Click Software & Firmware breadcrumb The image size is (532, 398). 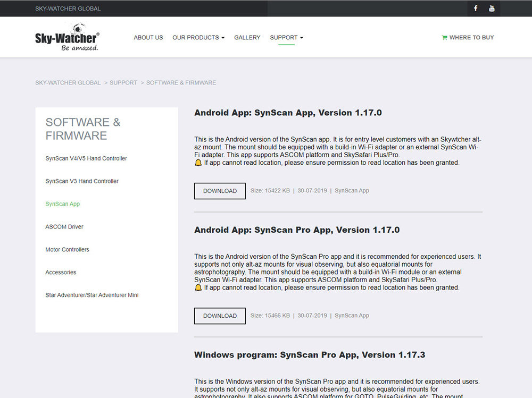pyautogui.click(x=181, y=83)
